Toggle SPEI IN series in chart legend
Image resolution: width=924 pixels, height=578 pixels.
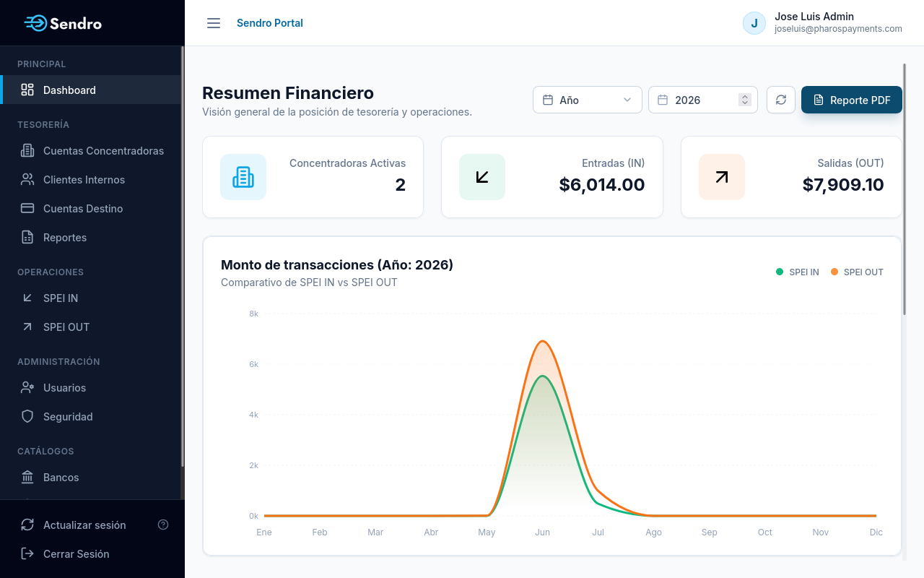click(x=797, y=272)
